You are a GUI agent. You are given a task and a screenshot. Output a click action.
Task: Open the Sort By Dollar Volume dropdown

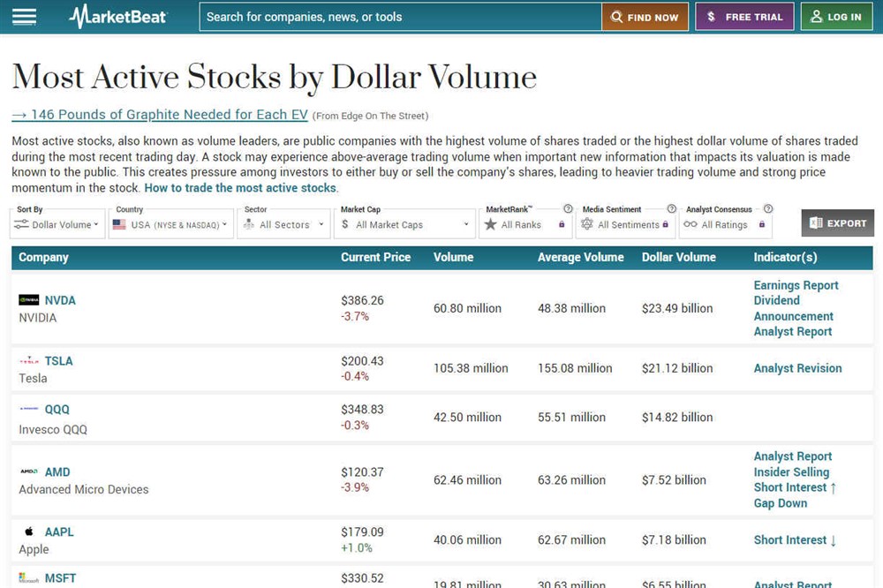[x=57, y=224]
